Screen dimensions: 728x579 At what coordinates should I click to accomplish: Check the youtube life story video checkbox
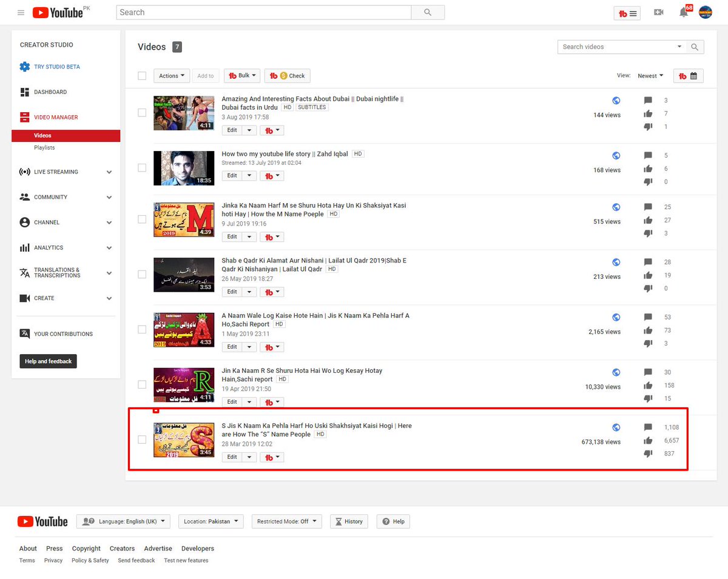142,168
